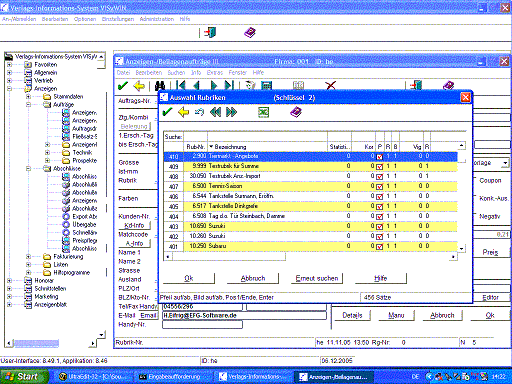Click Ok button in Auswahl Rubriken dialog
This screenshot has width=512, height=384.
189,278
